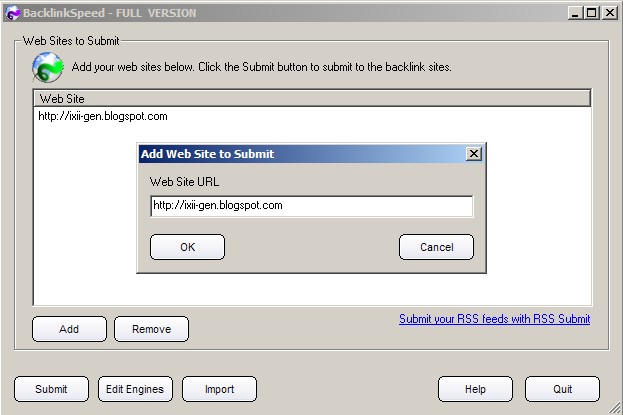Click the Import button
Image resolution: width=623 pixels, height=415 pixels.
click(219, 389)
